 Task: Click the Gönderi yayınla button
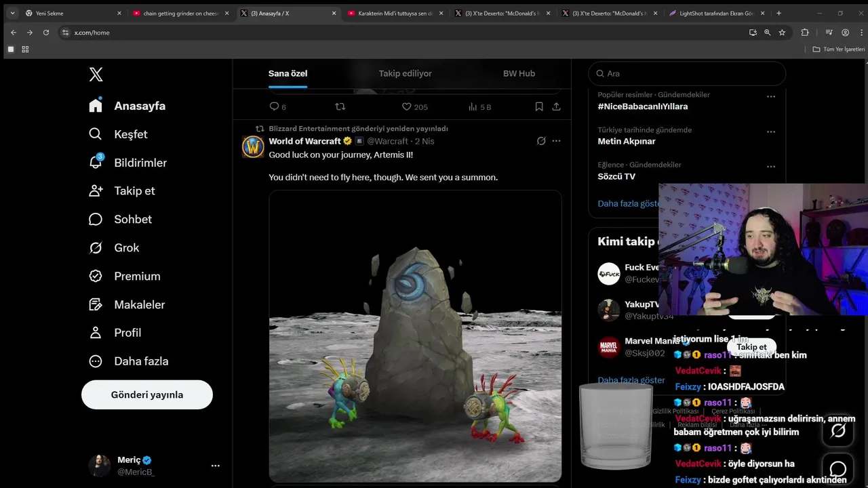(147, 394)
